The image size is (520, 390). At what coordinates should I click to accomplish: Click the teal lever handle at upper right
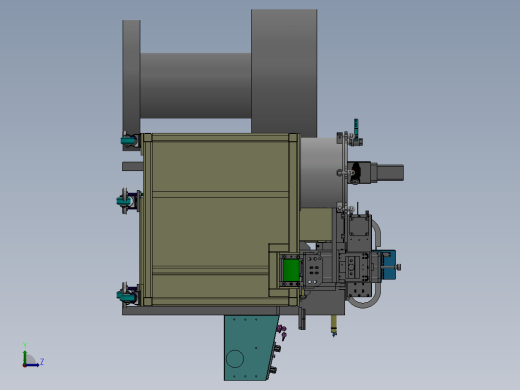(x=356, y=127)
